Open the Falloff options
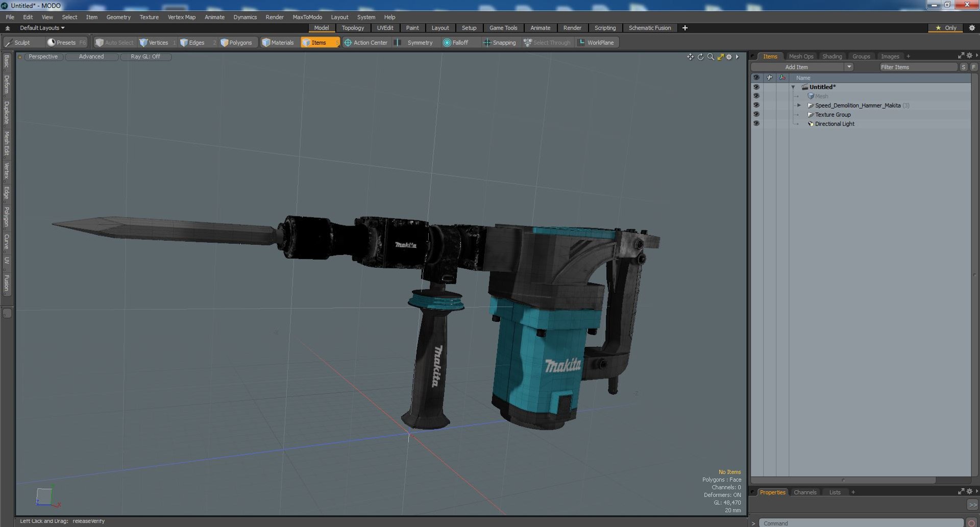Screen dimensions: 980x527 [x=456, y=42]
